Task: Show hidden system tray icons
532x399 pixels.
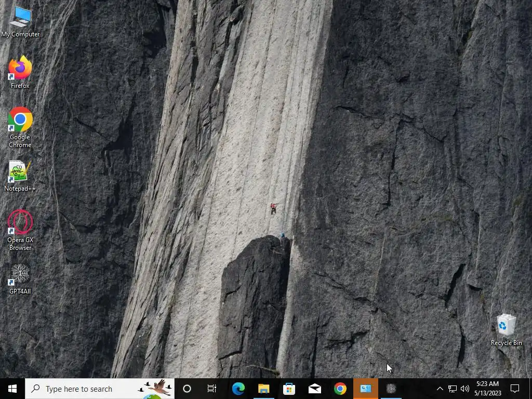Action: pyautogui.click(x=440, y=389)
